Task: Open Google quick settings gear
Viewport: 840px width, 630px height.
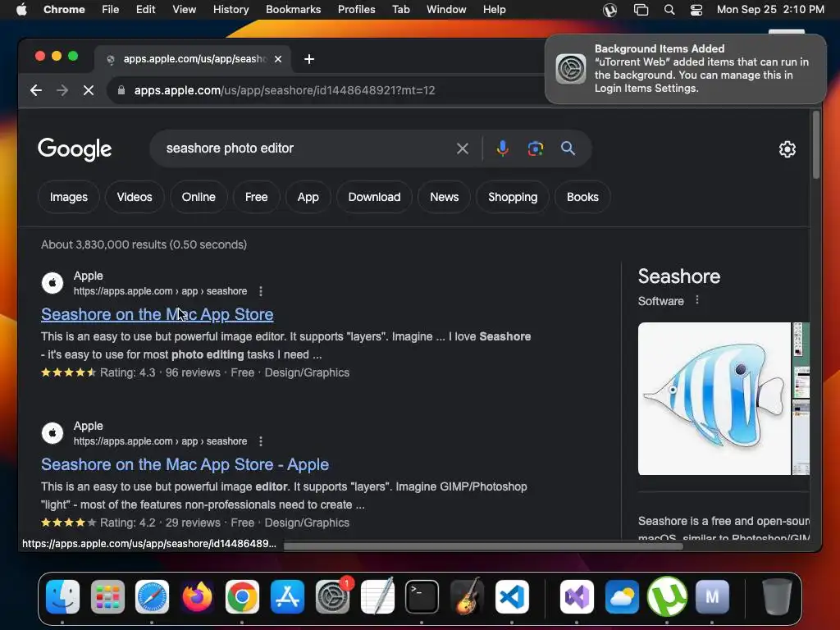Action: tap(787, 149)
